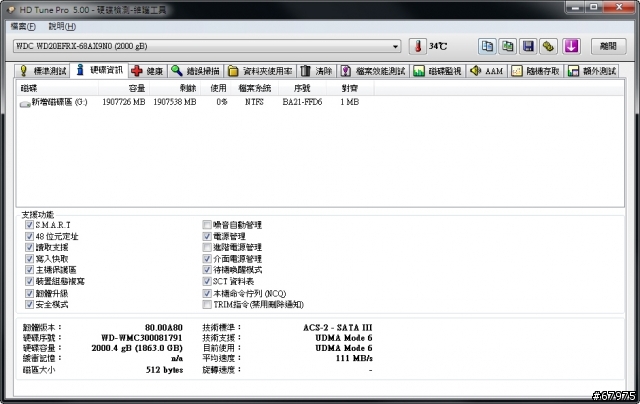
Task: Open the 檔案(F) menu
Action: [23, 27]
